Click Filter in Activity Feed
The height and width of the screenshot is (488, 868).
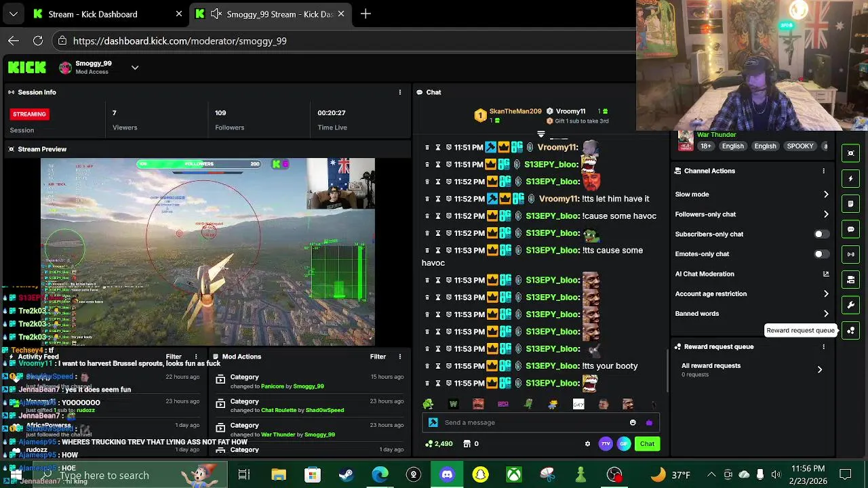[x=174, y=357]
